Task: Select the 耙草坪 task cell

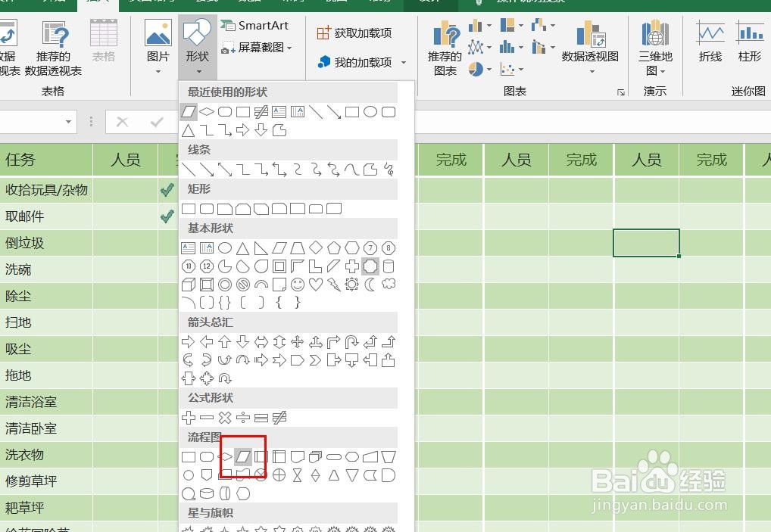Action: pyautogui.click(x=46, y=508)
